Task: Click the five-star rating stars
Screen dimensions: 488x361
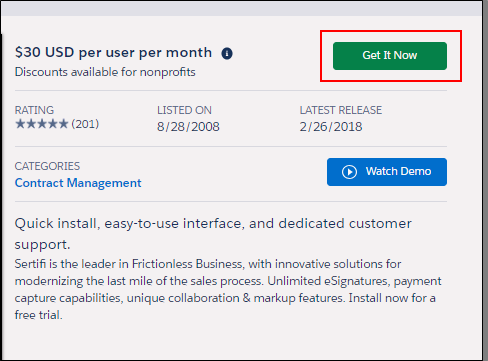Action: pos(42,124)
